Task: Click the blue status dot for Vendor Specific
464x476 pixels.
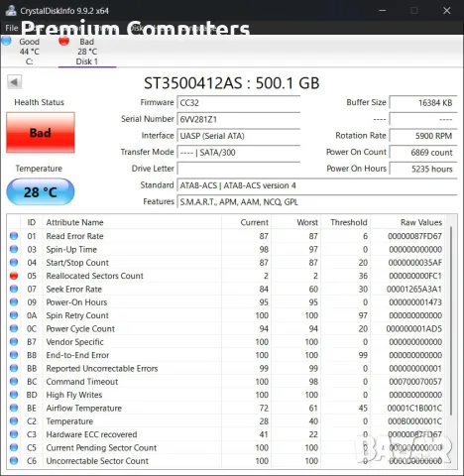Action: (14, 342)
